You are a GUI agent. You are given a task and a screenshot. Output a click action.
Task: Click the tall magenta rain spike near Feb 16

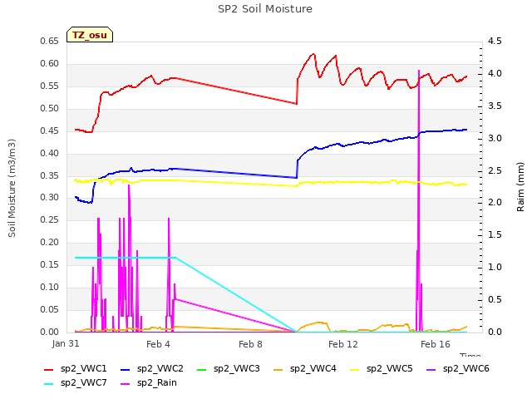(419, 200)
